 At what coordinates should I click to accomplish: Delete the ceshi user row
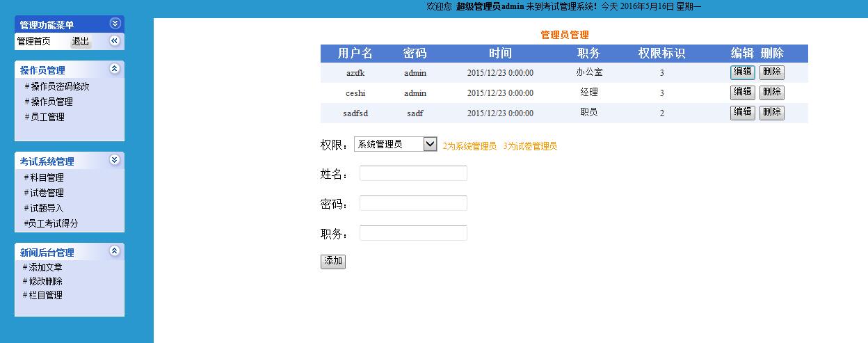[772, 92]
